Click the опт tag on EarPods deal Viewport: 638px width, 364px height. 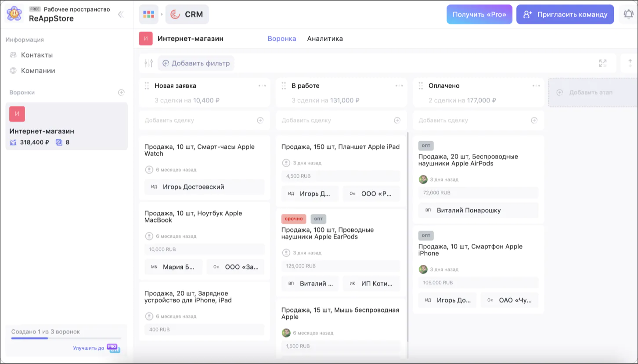pyautogui.click(x=318, y=219)
